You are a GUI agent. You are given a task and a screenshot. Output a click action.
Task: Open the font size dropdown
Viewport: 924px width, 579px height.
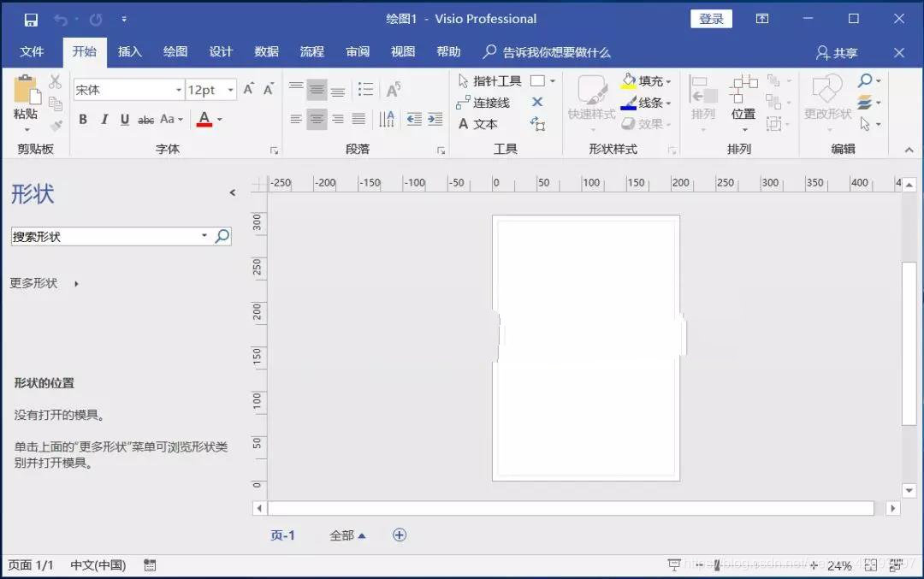[x=228, y=89]
